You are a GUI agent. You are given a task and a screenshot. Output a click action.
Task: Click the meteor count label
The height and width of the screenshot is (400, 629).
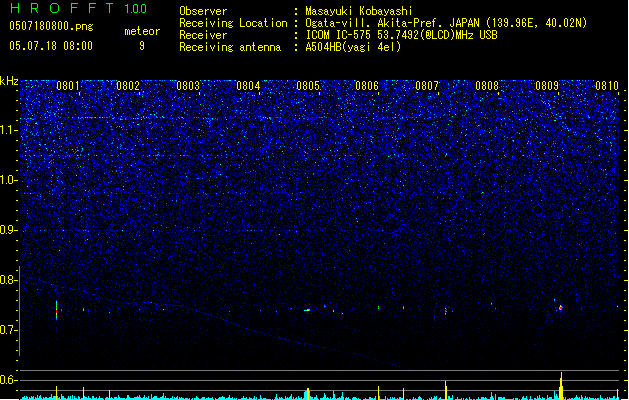(142, 31)
